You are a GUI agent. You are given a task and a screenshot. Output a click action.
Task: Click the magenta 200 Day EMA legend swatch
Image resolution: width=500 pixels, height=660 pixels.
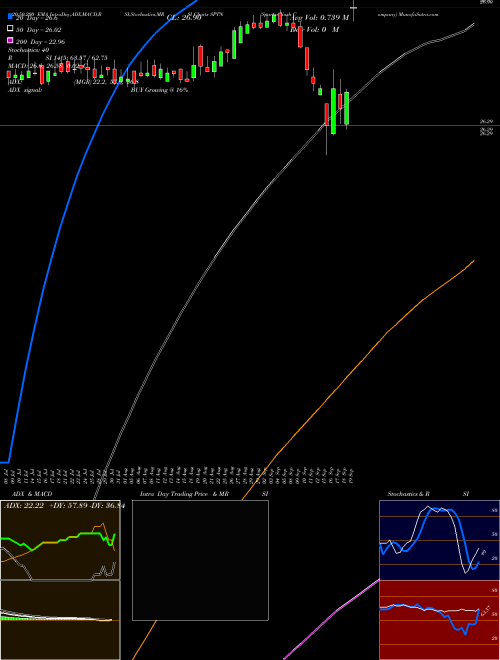[x=10, y=40]
